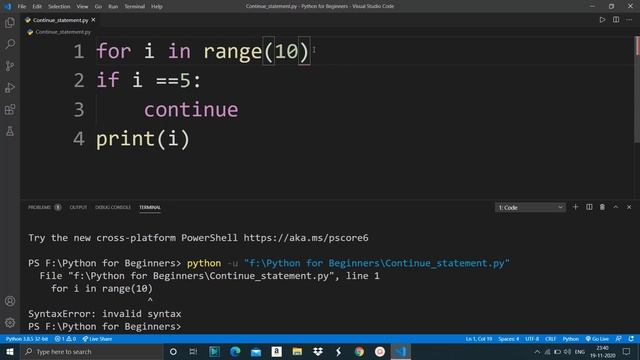Open the Accounts menu icon
640x360 pixels.
pos(10,301)
